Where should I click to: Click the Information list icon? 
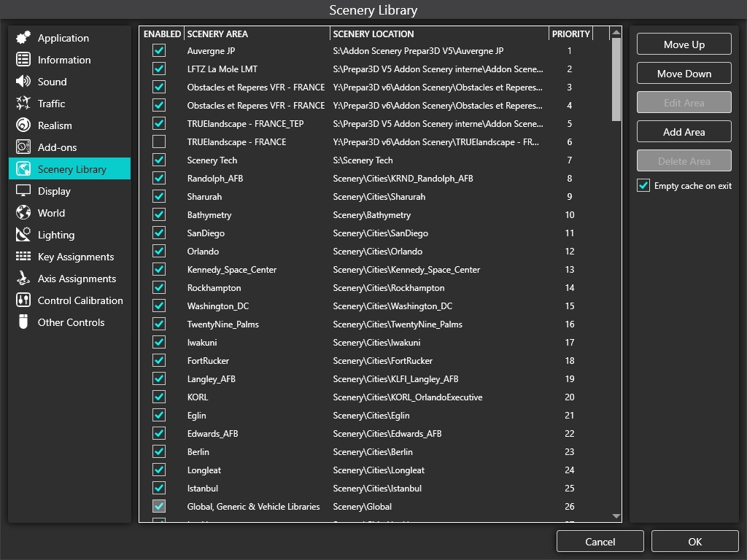pos(23,60)
